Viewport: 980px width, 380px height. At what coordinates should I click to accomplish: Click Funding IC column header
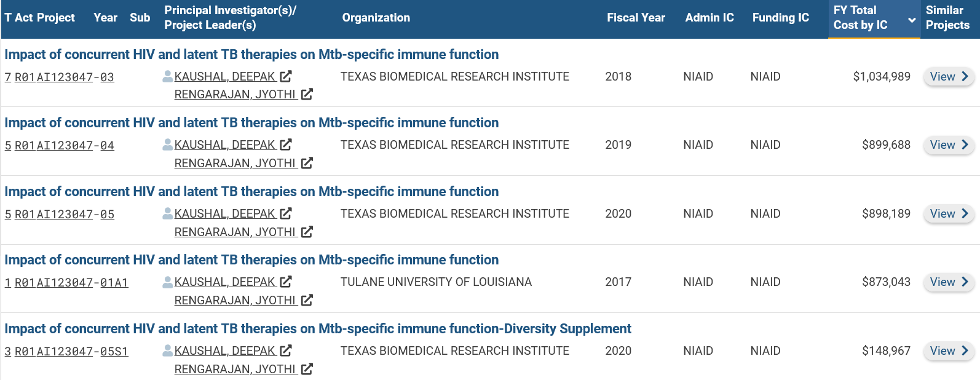(x=781, y=18)
